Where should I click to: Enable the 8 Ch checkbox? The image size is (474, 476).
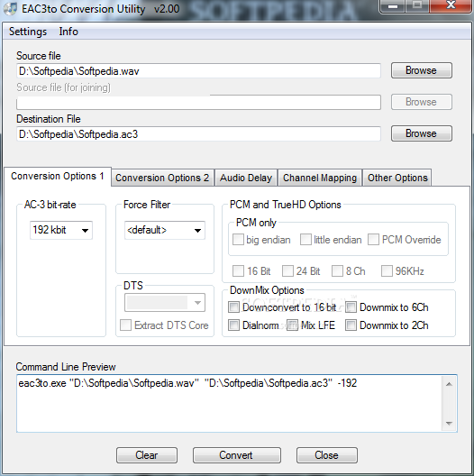pyautogui.click(x=337, y=271)
